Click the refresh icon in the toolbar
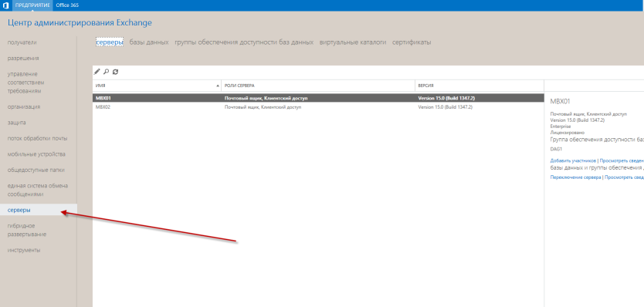The image size is (644, 307). [115, 72]
